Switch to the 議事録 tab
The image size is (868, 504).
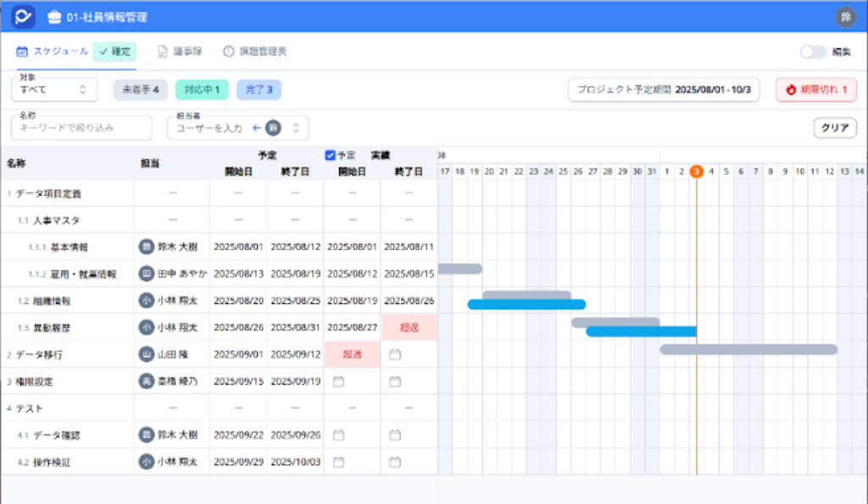pyautogui.click(x=180, y=52)
